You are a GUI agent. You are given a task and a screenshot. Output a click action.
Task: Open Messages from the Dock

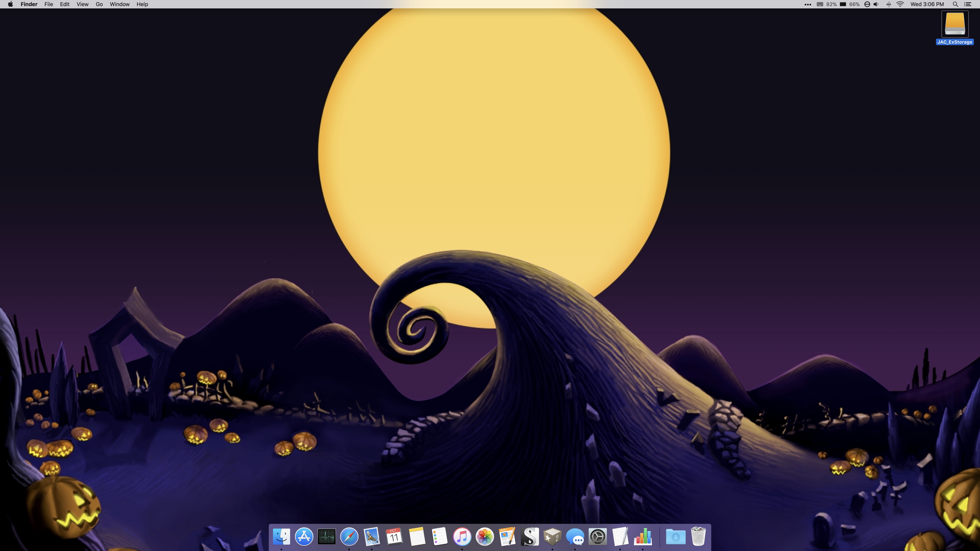(575, 536)
